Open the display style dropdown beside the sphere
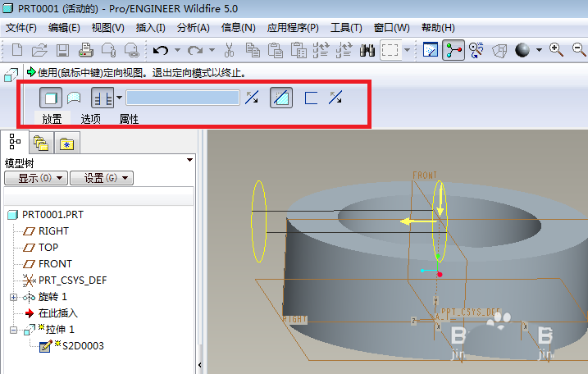This screenshot has width=588, height=374. click(x=539, y=50)
